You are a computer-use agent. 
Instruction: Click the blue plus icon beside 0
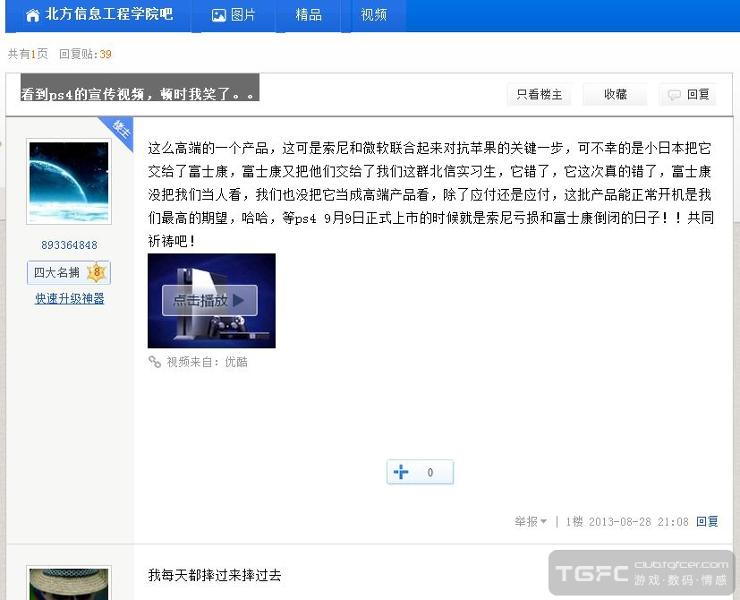point(402,472)
